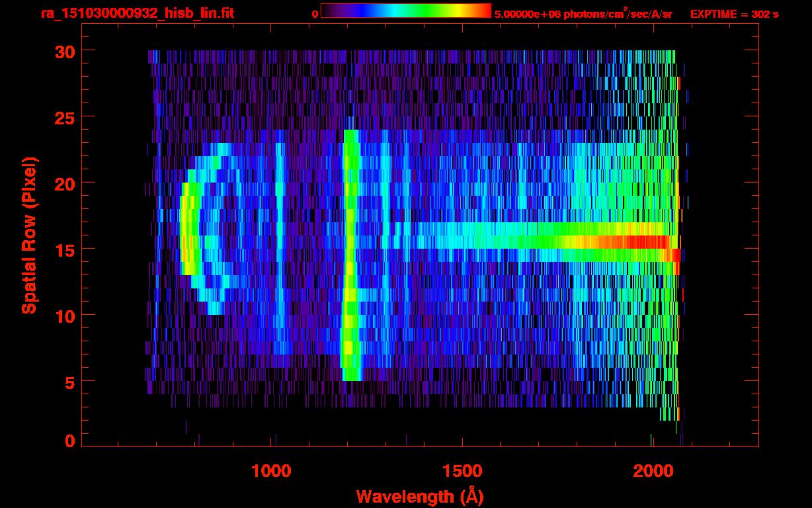Click the Spatial Row (Pixel) axis title

tap(29, 235)
